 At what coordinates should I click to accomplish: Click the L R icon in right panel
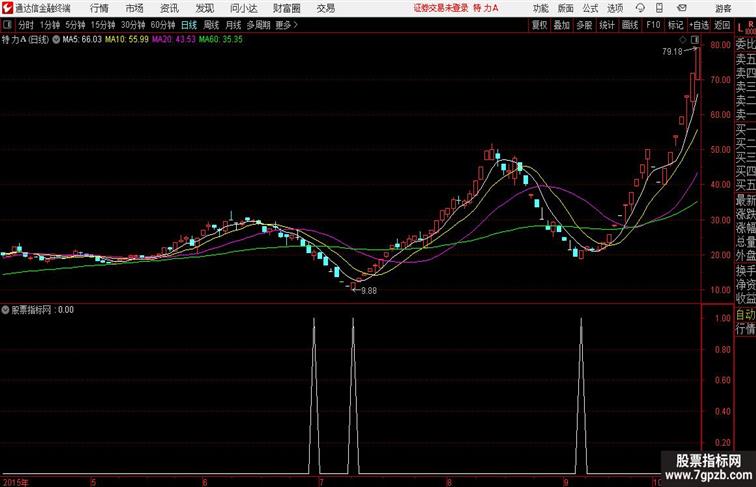[745, 27]
